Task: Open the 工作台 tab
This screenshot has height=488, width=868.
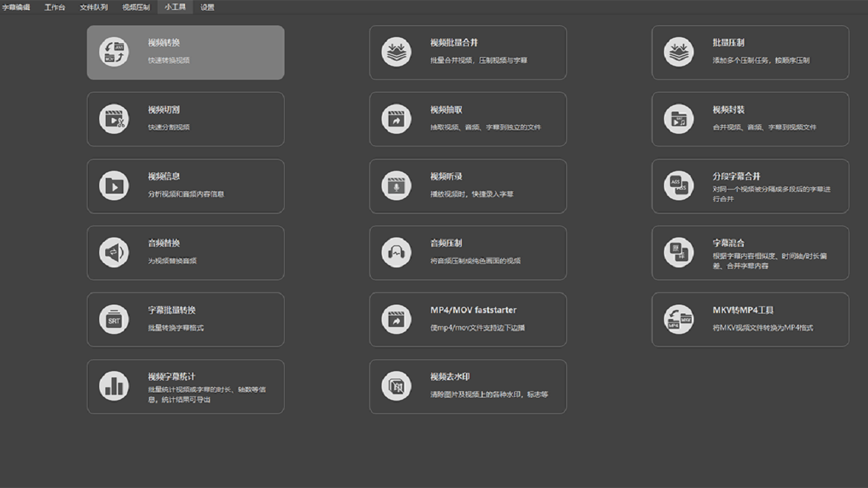Action: click(x=55, y=7)
